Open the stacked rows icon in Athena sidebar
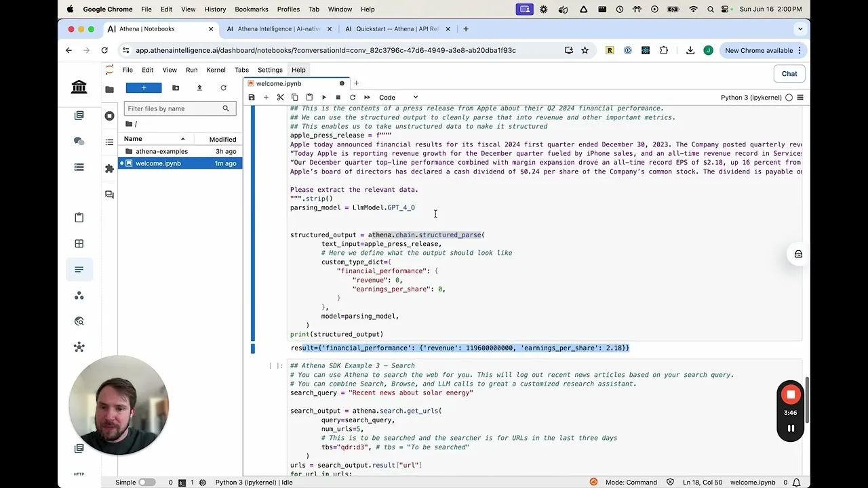Viewport: 868px width, 488px height. tap(79, 167)
